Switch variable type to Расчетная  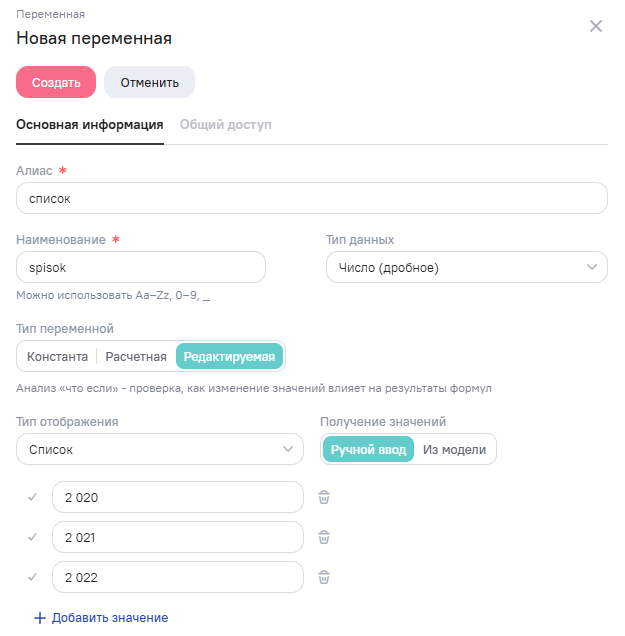pos(136,356)
